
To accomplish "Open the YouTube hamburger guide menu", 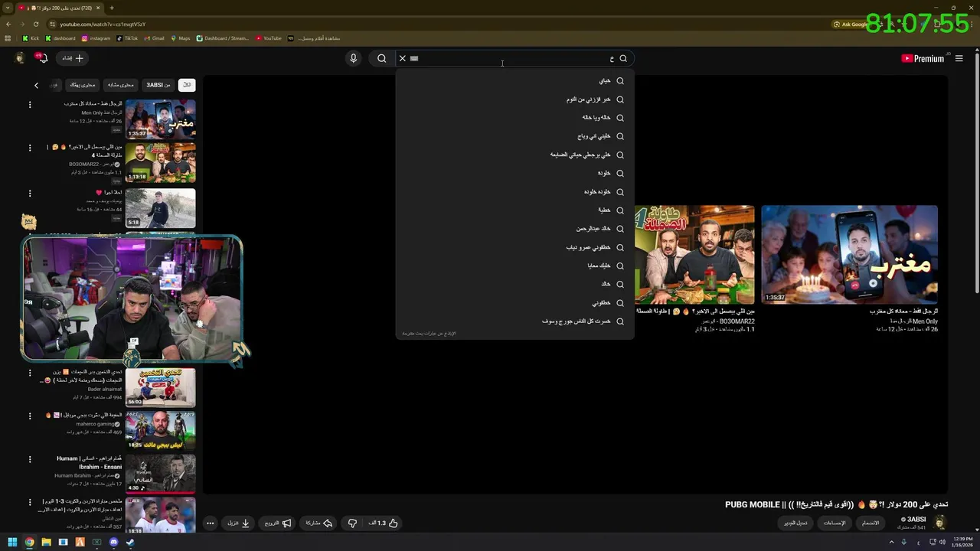I will point(959,58).
